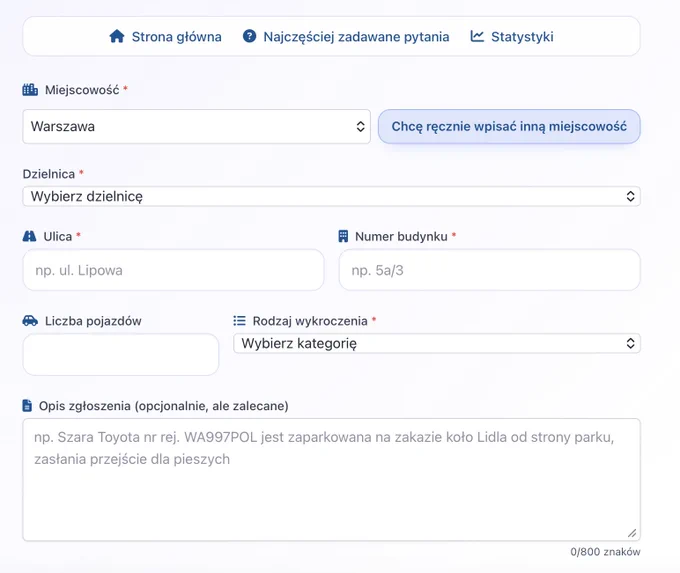The image size is (680, 573).
Task: Click the Rodzaj wykroczenia label
Action: pyautogui.click(x=310, y=321)
